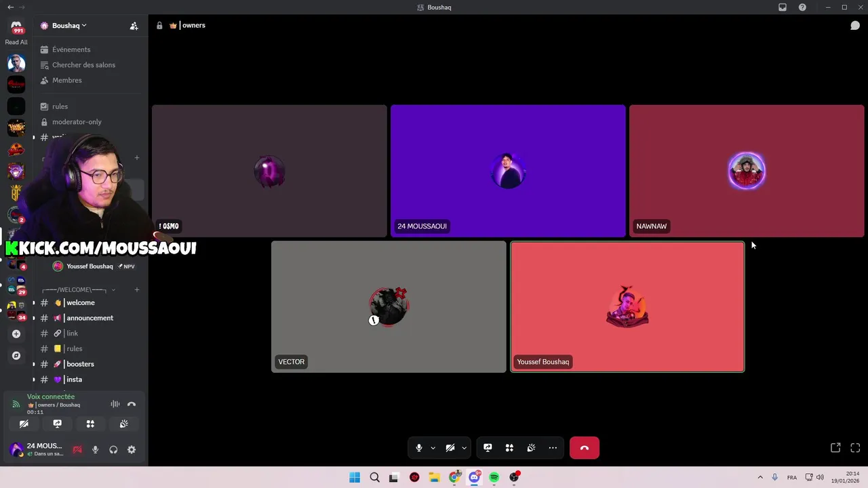Viewport: 868px width, 488px height.
Task: Invite people using the add-member icon
Action: coord(134,26)
